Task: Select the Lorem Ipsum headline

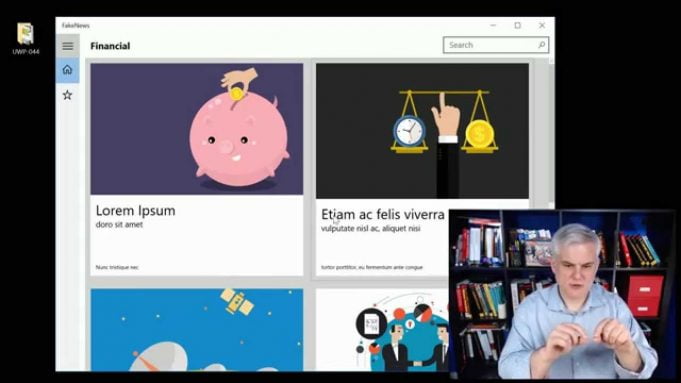Action: coord(136,211)
